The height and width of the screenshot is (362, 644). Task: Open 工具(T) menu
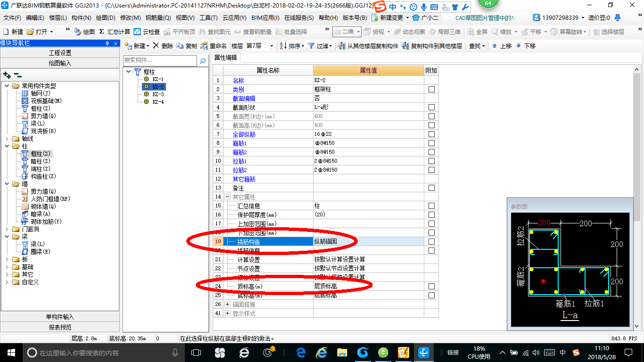point(208,17)
